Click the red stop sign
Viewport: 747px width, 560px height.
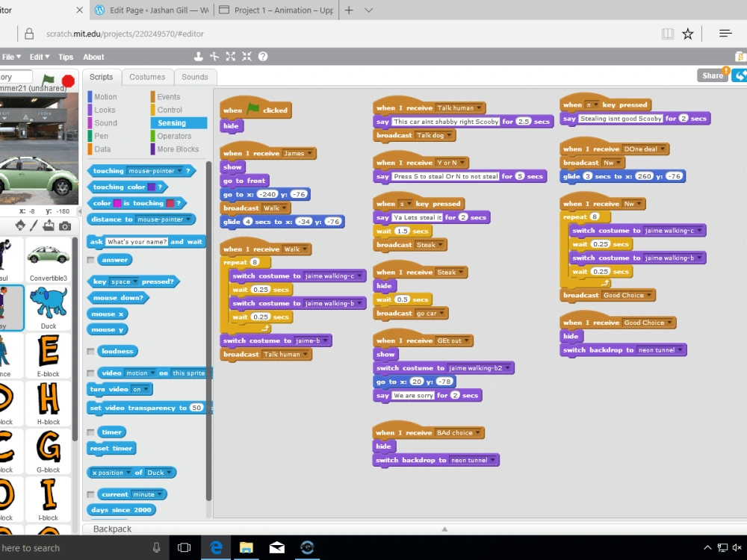67,81
